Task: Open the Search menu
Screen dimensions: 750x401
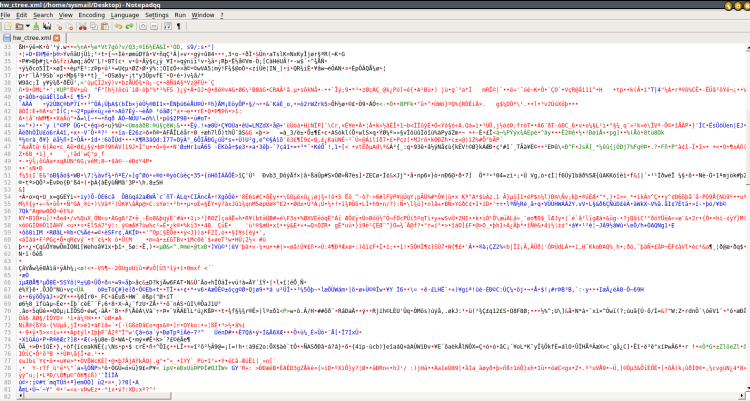Action: (43, 15)
